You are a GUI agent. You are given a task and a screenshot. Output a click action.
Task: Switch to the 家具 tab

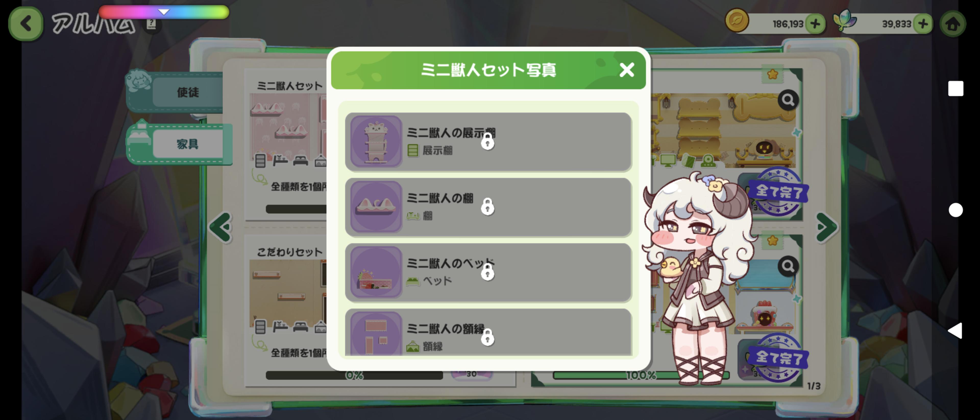coord(188,144)
